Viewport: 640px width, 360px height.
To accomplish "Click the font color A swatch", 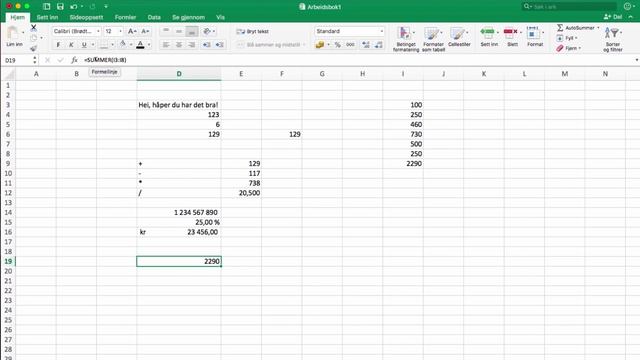I will (140, 45).
